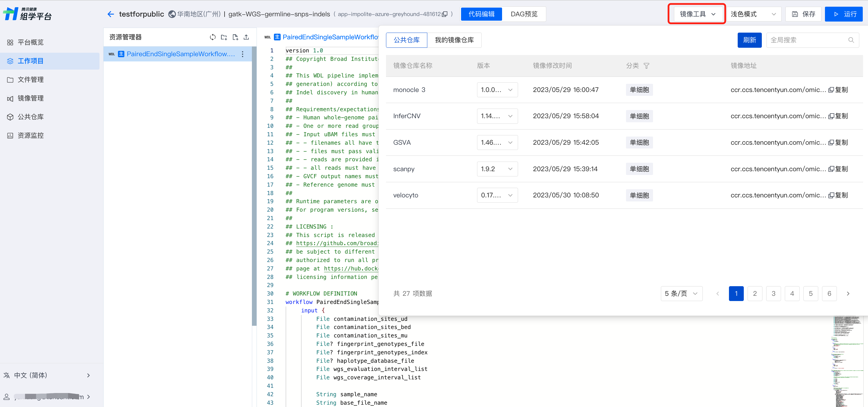Switch to the 我的镜像仓库 tab
The image size is (868, 407).
(454, 40)
